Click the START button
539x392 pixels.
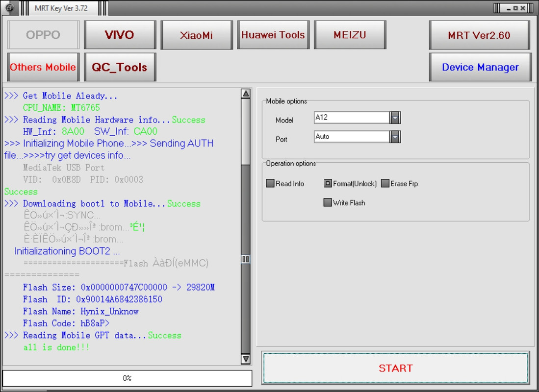395,367
